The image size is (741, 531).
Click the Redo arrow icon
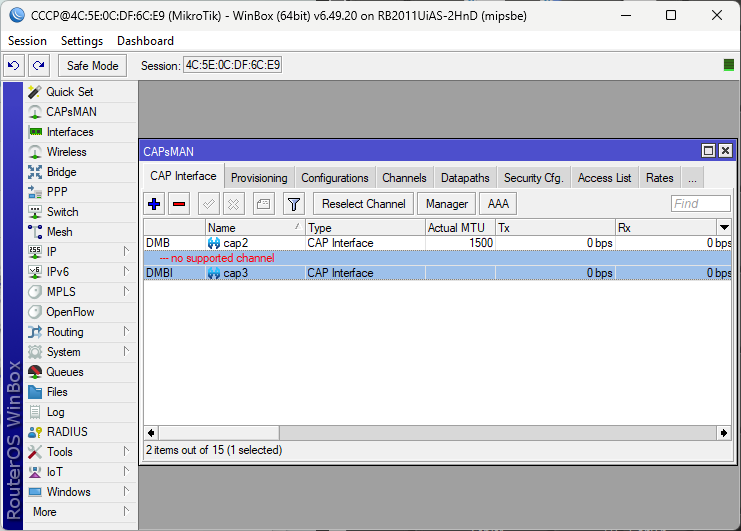click(x=39, y=65)
